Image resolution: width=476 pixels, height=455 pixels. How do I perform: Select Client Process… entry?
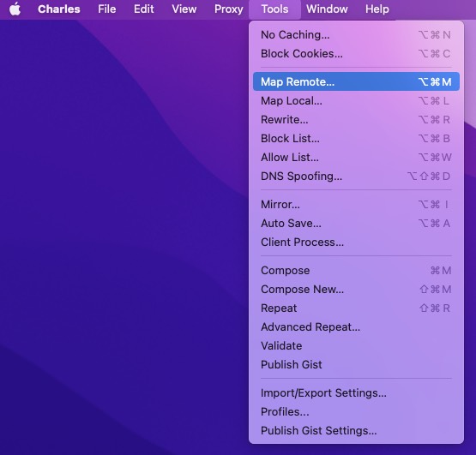point(356,242)
